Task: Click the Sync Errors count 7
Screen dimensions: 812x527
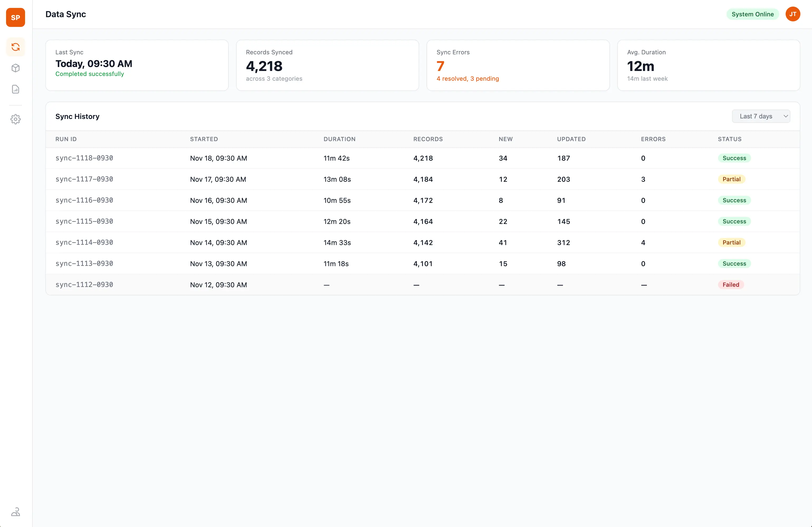Action: (x=440, y=66)
